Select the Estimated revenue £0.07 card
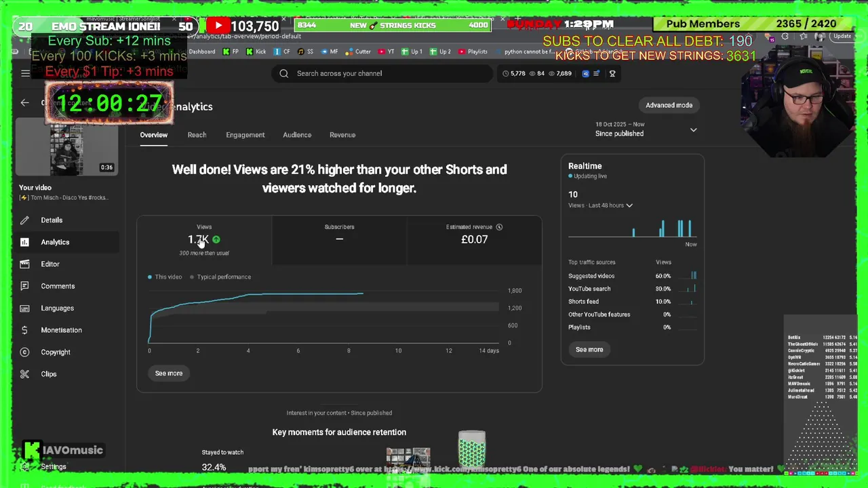Viewport: 868px width, 488px height. tap(474, 240)
